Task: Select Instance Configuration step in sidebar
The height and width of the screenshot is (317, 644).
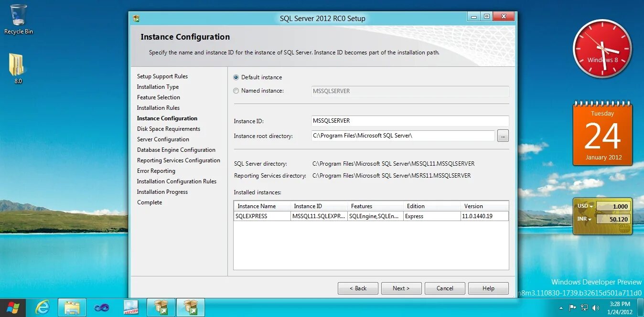Action: point(167,118)
